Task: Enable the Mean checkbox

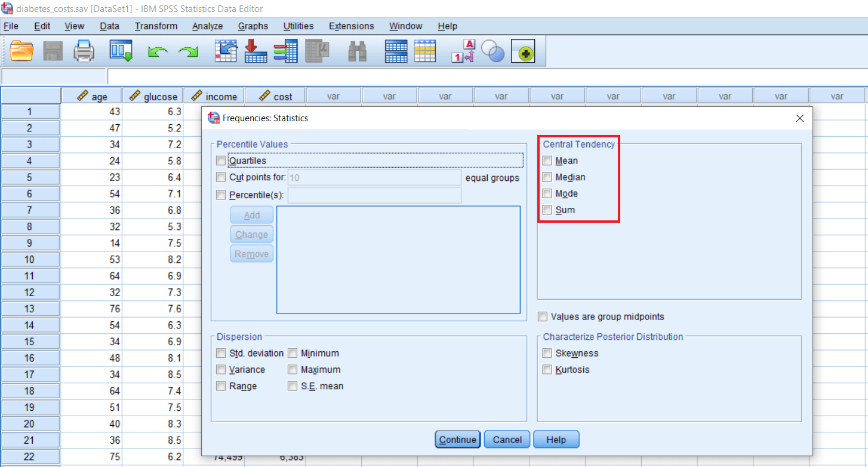Action: [547, 161]
